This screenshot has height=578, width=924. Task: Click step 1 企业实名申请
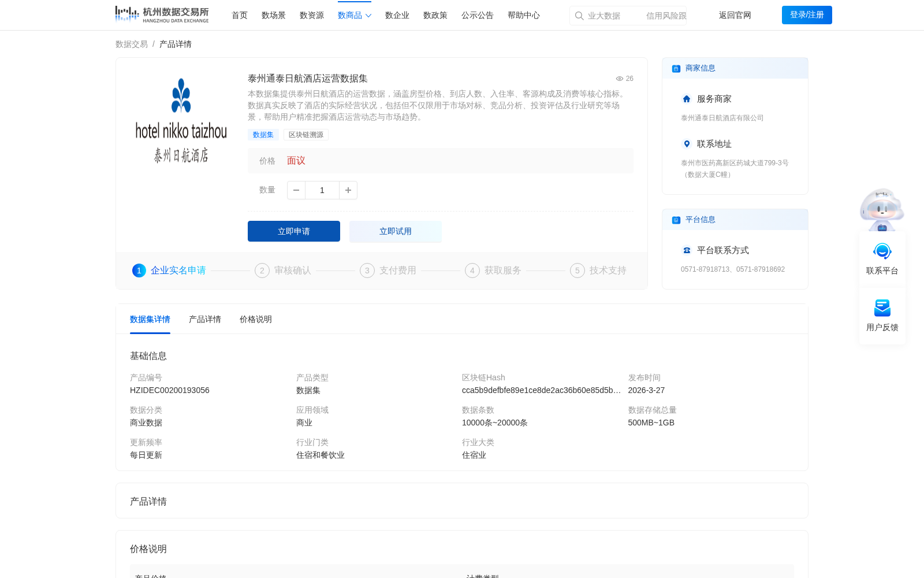coord(169,271)
